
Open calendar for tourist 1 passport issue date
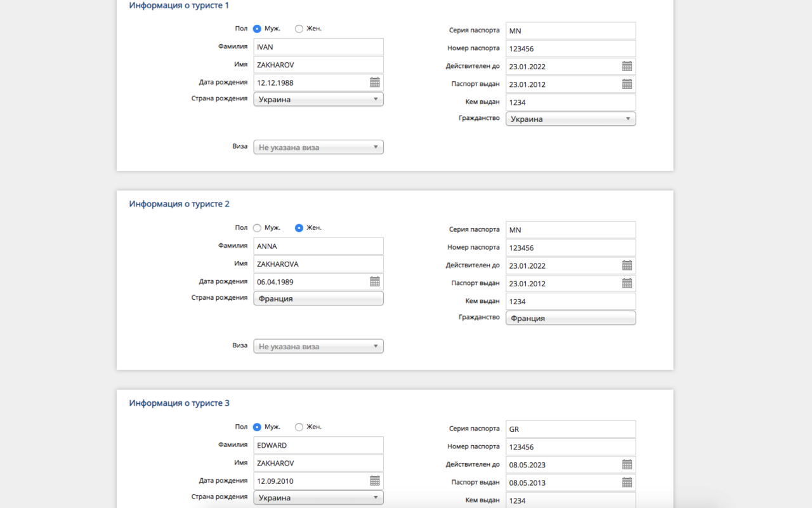(627, 84)
